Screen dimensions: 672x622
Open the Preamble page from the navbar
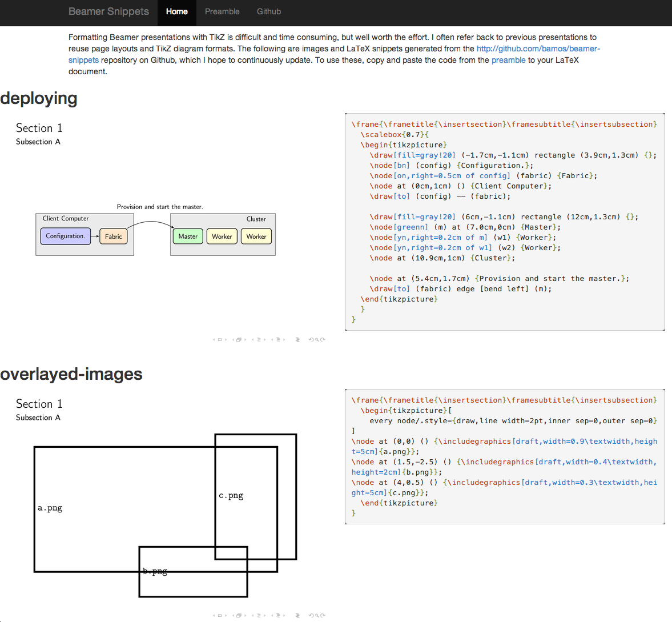click(x=222, y=11)
